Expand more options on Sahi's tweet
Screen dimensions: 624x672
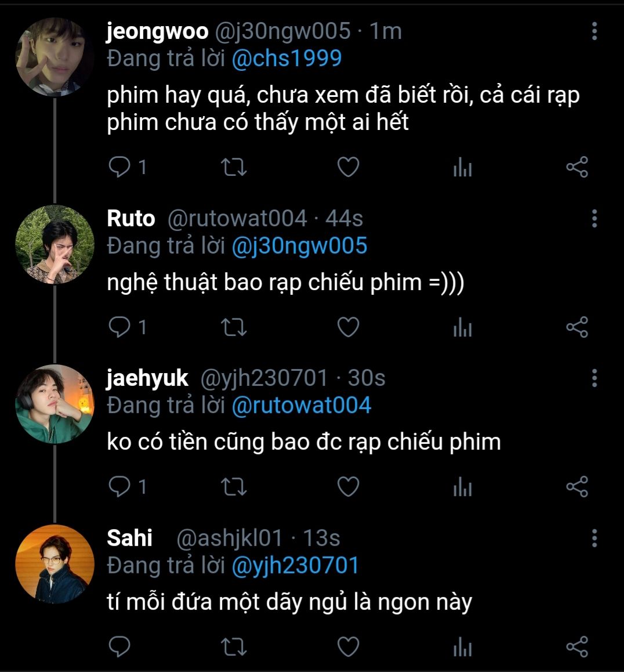tap(594, 538)
